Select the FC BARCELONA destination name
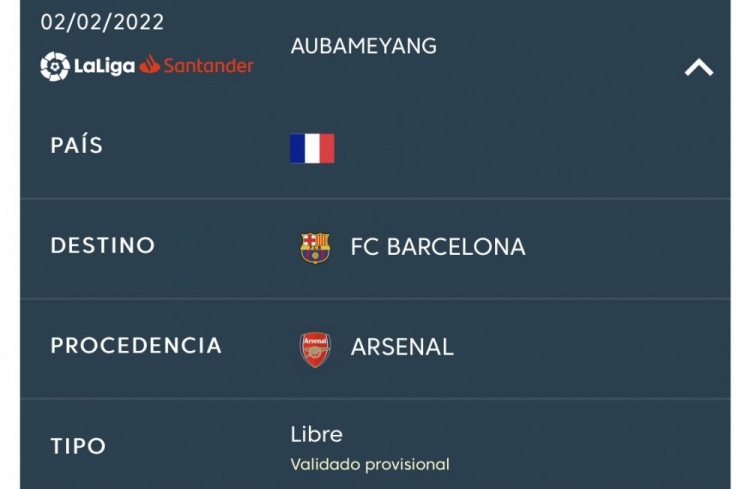The width and height of the screenshot is (750, 489). [438, 247]
